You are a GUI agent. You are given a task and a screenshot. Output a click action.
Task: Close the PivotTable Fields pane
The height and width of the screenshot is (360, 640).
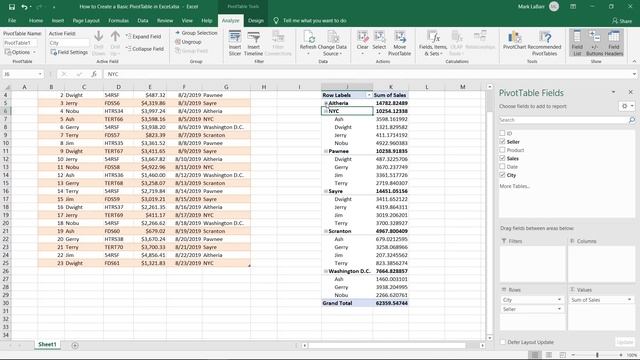click(x=630, y=92)
